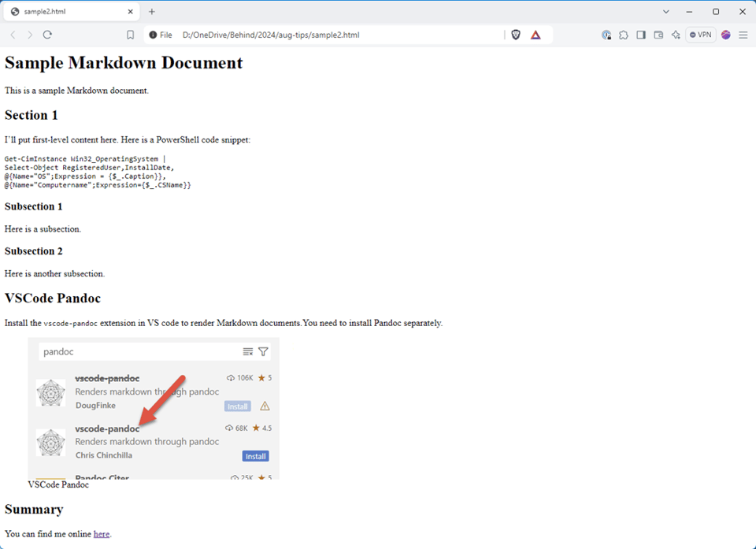Screen dimensions: 756x549
Task: Go back to the previous page
Action: pos(13,35)
